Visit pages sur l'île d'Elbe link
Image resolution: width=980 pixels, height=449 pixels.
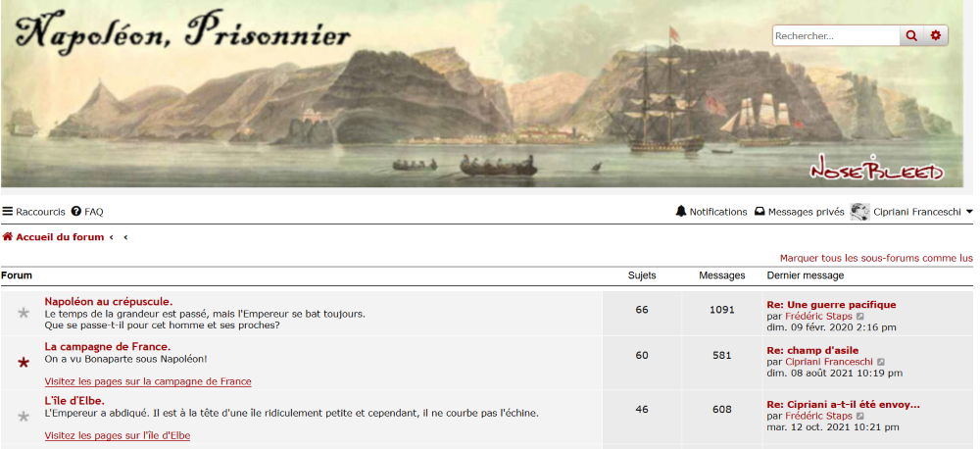118,436
